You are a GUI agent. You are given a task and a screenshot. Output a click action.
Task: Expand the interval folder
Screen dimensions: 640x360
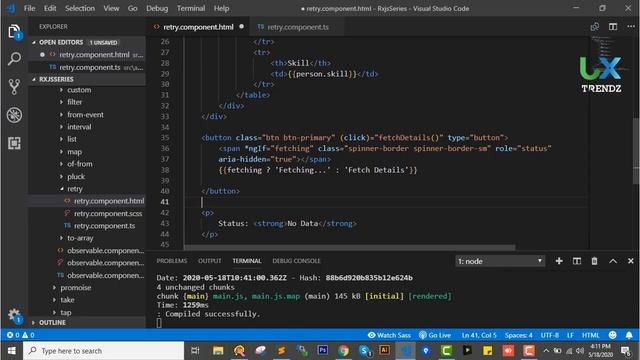[79, 127]
